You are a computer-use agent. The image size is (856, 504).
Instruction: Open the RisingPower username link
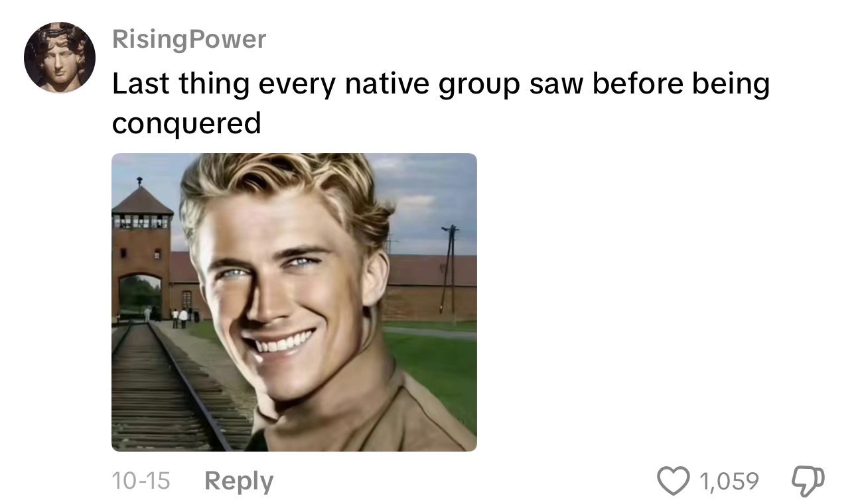(189, 39)
